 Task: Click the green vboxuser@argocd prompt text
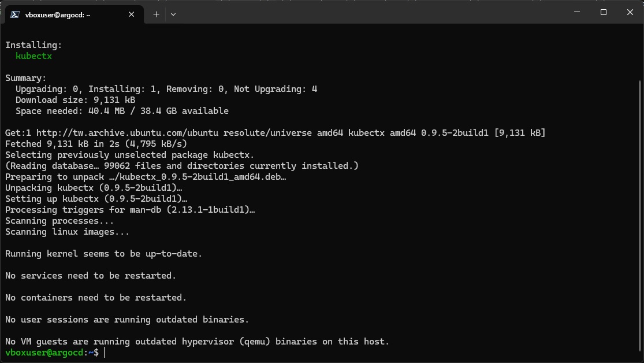click(44, 353)
